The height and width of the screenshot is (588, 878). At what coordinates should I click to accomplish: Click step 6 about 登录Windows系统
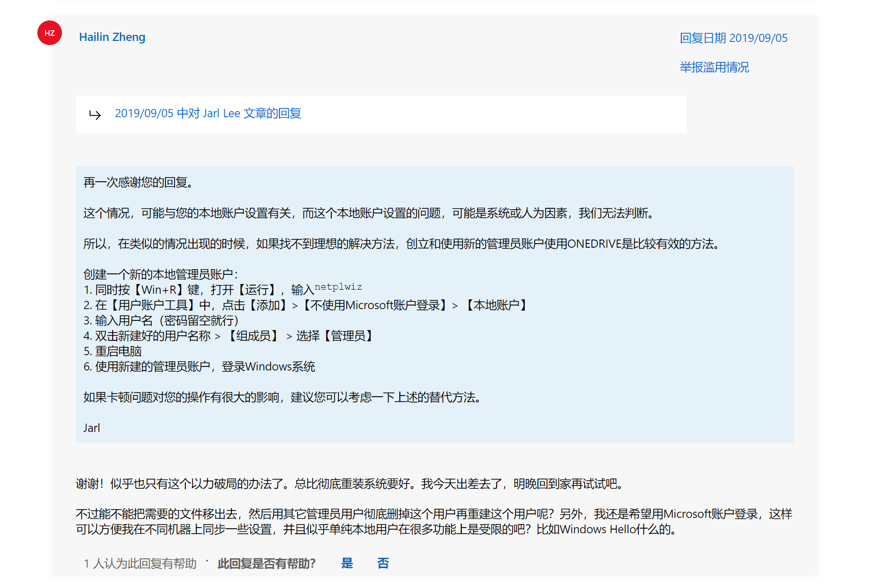(199, 367)
